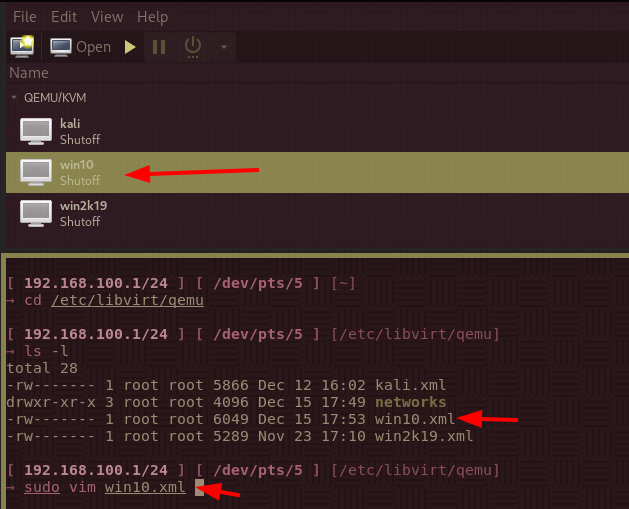This screenshot has height=509, width=629.
Task: Select the win2k19 virtual machine
Action: click(317, 213)
